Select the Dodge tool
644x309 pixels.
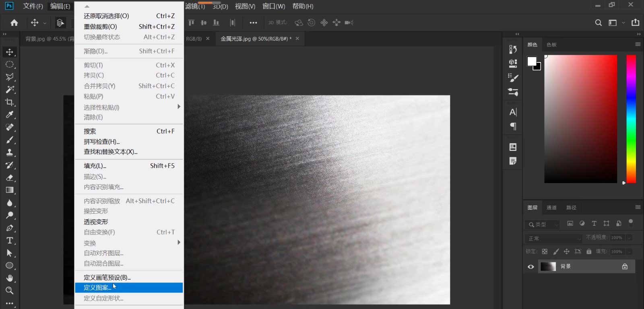click(x=10, y=215)
